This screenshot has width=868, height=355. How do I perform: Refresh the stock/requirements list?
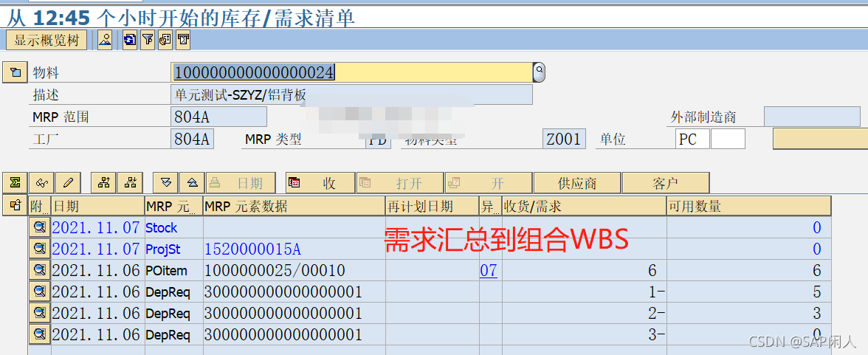(x=130, y=41)
